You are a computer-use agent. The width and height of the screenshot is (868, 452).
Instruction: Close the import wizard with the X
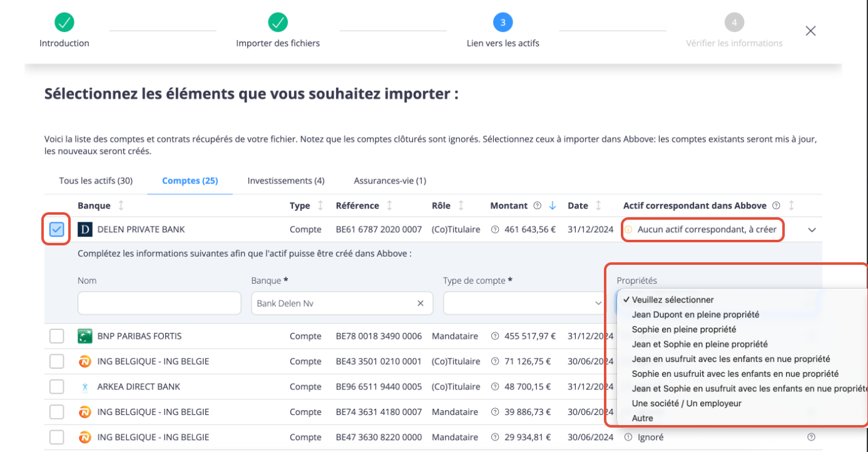click(x=810, y=31)
